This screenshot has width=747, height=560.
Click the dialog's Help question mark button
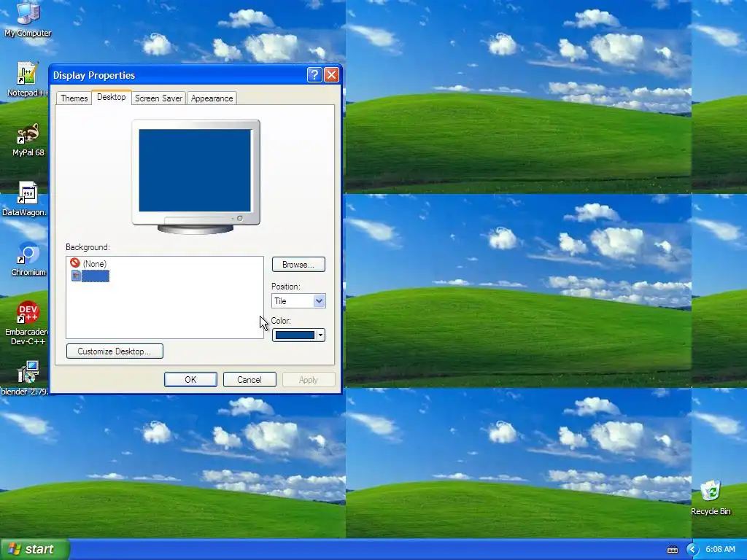click(x=314, y=75)
